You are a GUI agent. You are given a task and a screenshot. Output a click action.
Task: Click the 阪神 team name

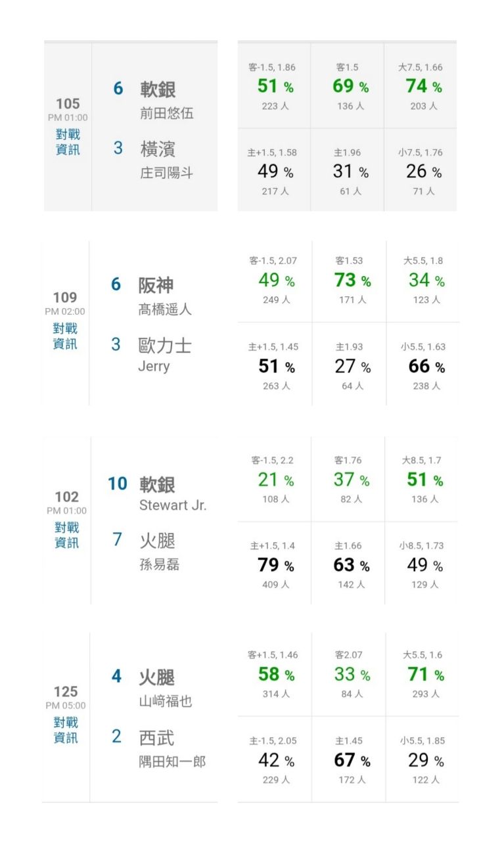tap(156, 285)
